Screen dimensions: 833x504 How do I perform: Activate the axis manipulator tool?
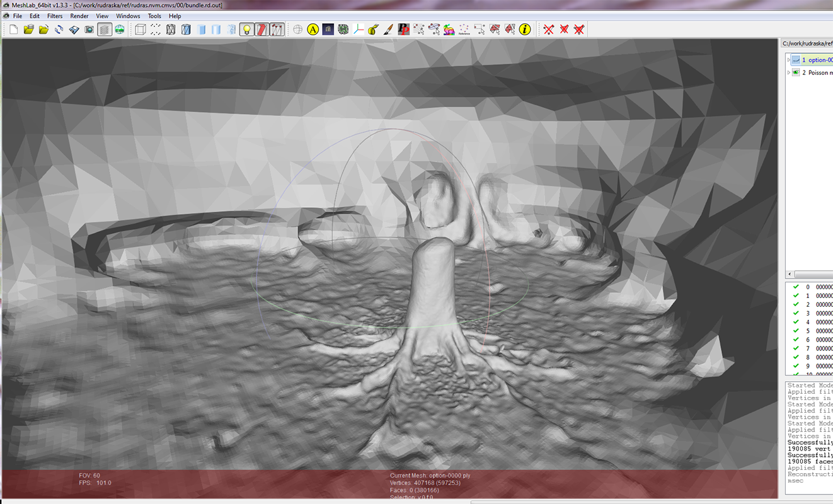pos(359,30)
